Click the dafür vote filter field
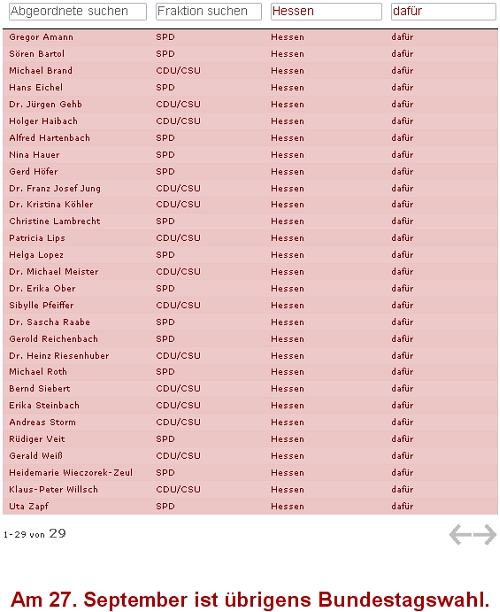 click(443, 11)
